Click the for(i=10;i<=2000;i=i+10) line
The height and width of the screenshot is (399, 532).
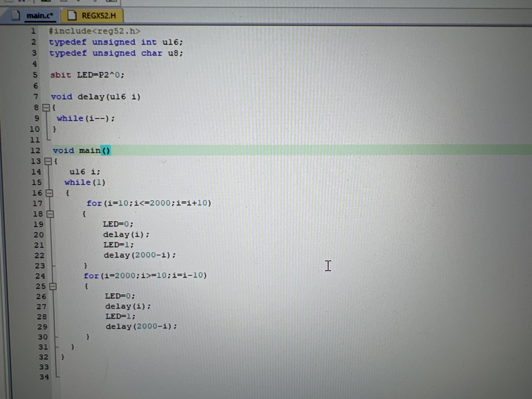149,203
